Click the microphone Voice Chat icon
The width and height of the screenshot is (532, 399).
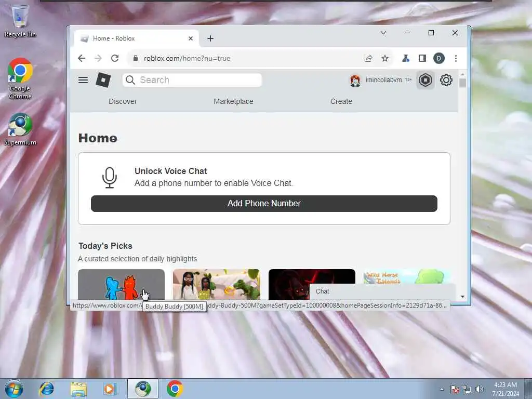point(110,178)
